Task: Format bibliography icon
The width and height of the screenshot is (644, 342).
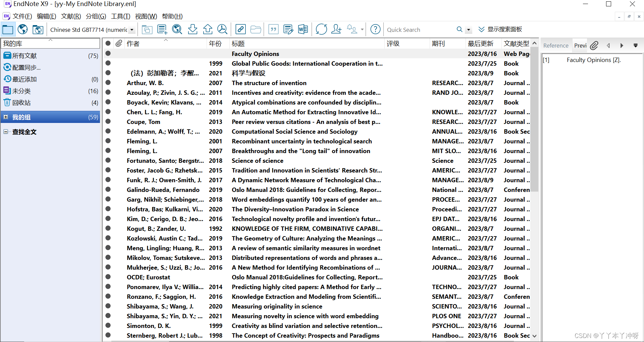Action: coord(288,29)
